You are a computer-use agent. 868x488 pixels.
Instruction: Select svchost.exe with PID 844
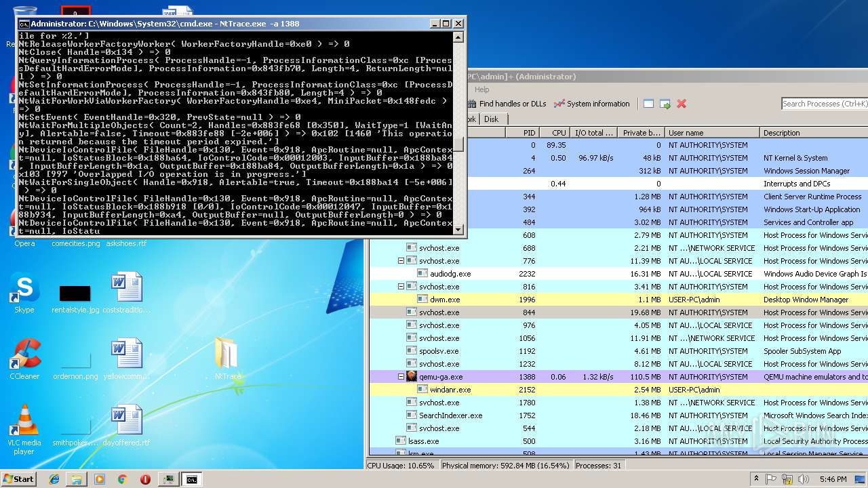coord(618,312)
